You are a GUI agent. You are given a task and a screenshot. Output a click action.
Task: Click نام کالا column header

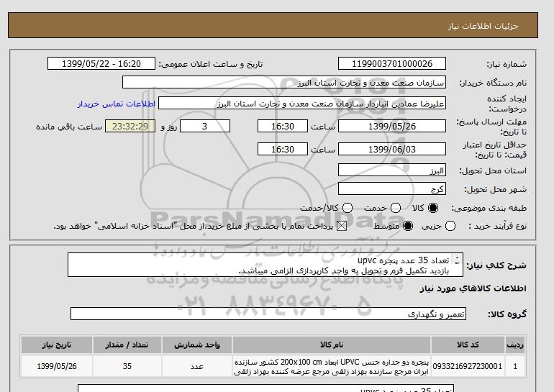point(332,345)
